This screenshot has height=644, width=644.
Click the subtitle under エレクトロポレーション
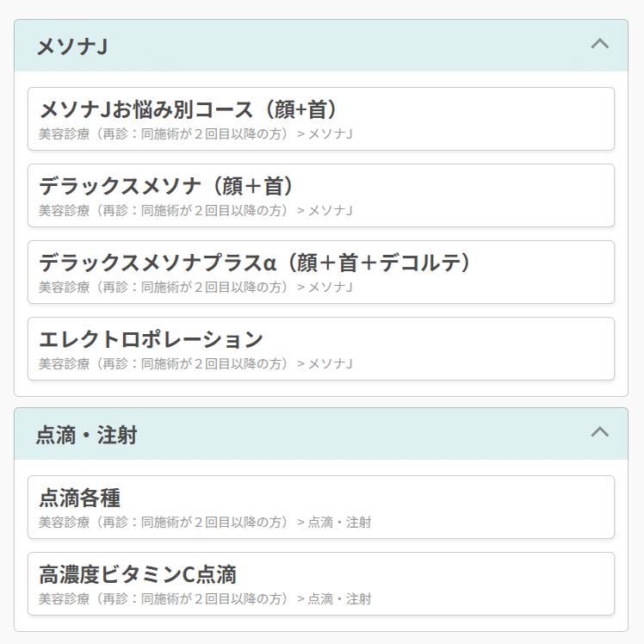pos(164,364)
